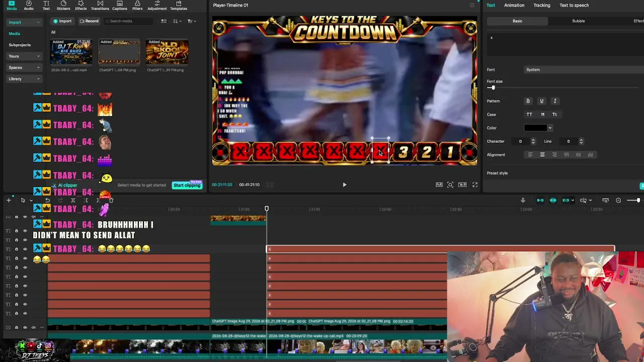Click the Character spacing stepper
Image resolution: width=644 pixels, height=362 pixels.
[533, 141]
